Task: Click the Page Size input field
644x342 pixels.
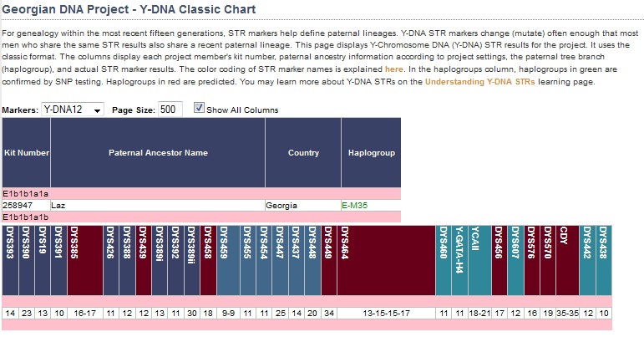Action: coord(171,110)
